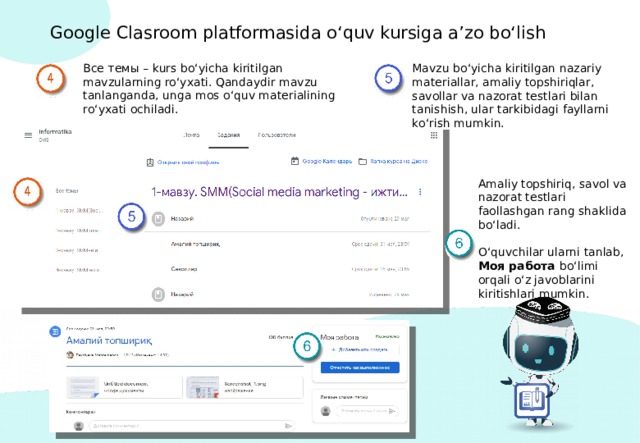Click the 1-мавзу. SMM topic heading
Image resolution: width=640 pixels, height=443 pixels.
pos(279,192)
